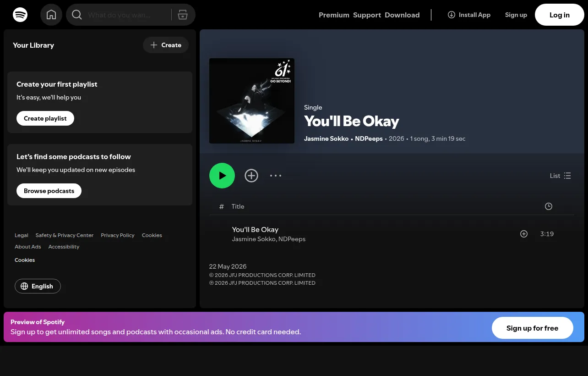Click the You'll Be Okay album cover
Image resolution: width=588 pixels, height=376 pixels.
point(252,101)
